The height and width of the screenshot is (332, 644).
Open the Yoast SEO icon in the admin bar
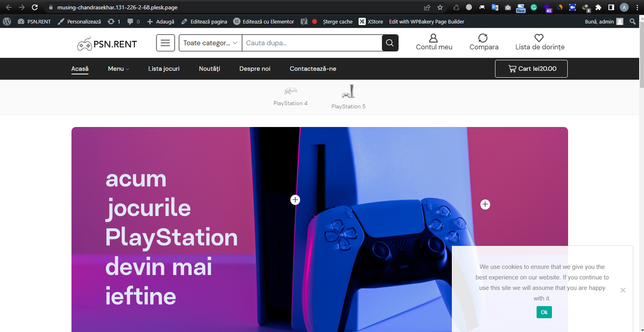coord(304,22)
